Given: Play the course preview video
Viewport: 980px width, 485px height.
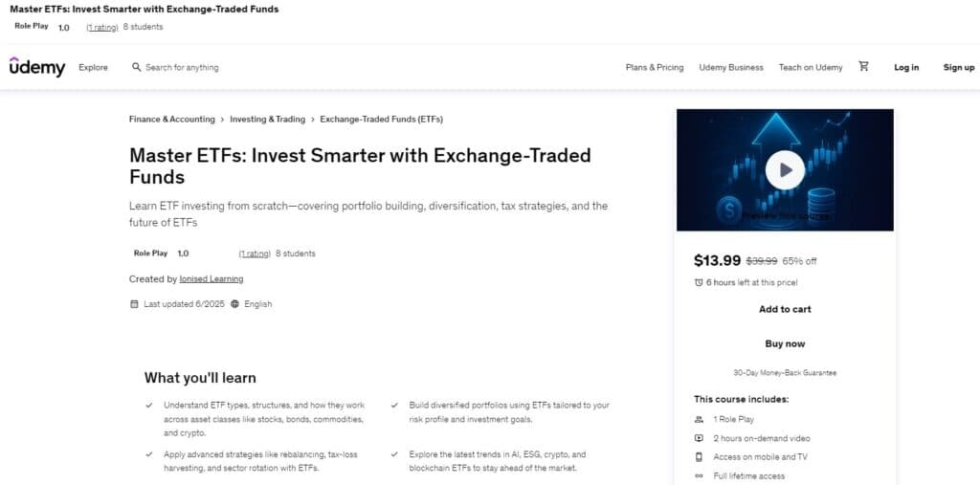Looking at the screenshot, I should click(x=785, y=170).
